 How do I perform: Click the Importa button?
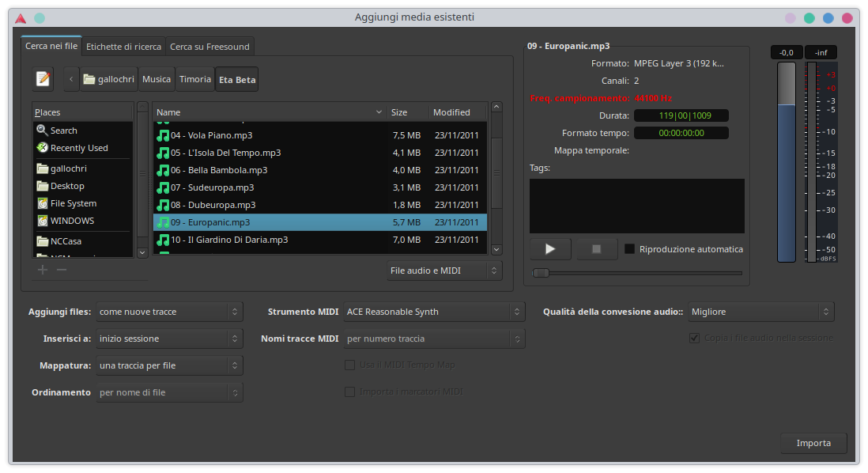[x=813, y=443]
